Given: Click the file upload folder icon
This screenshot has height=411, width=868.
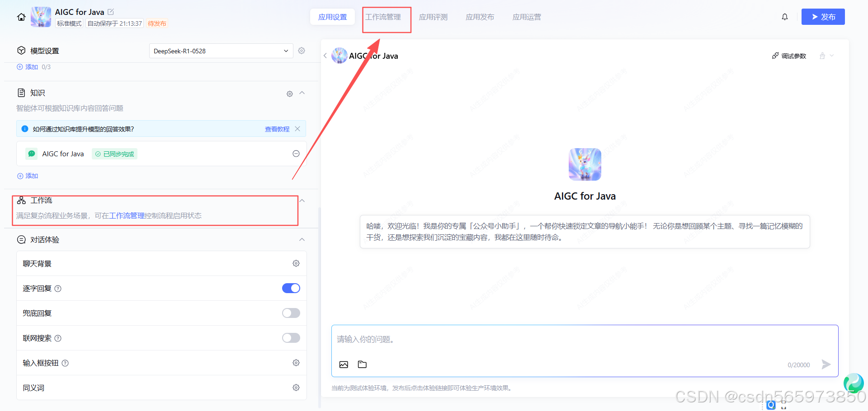Looking at the screenshot, I should tap(362, 364).
